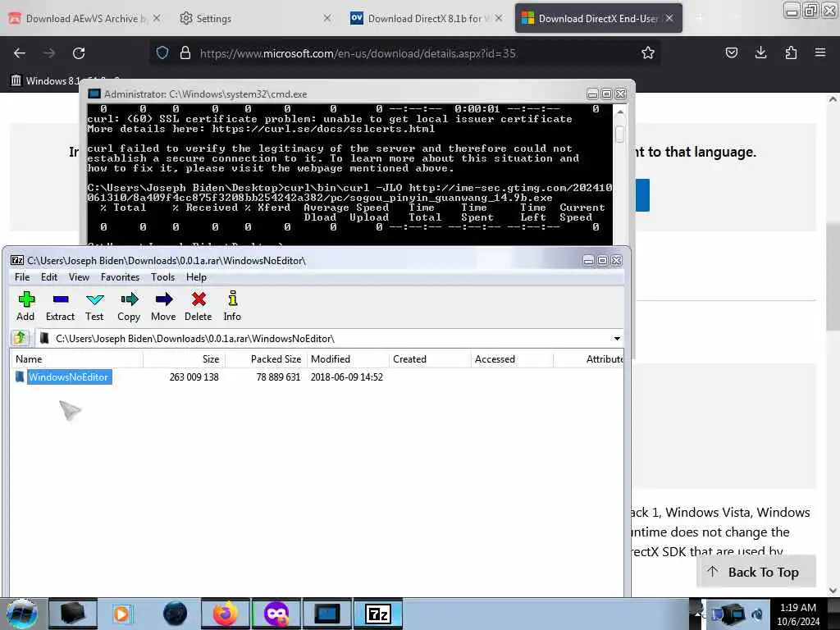The image size is (840, 630).
Task: Click the shield tracking protection icon
Action: 162,52
